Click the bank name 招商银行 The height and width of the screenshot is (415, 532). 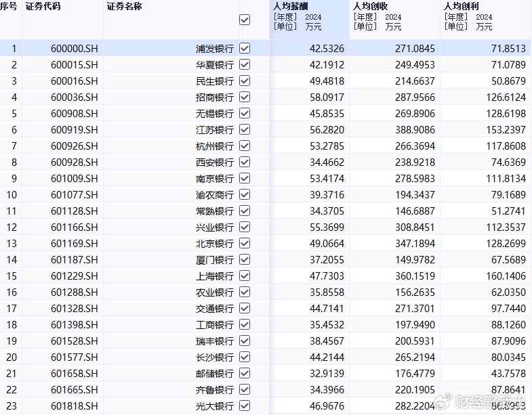(x=215, y=97)
